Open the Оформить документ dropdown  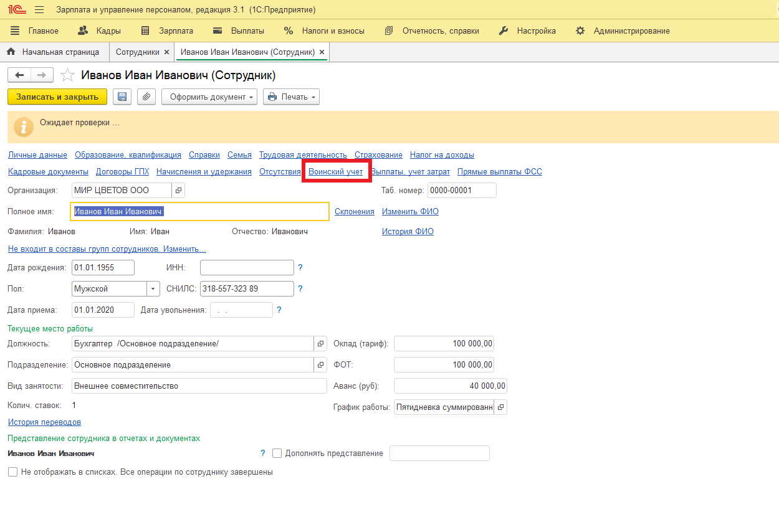(209, 97)
